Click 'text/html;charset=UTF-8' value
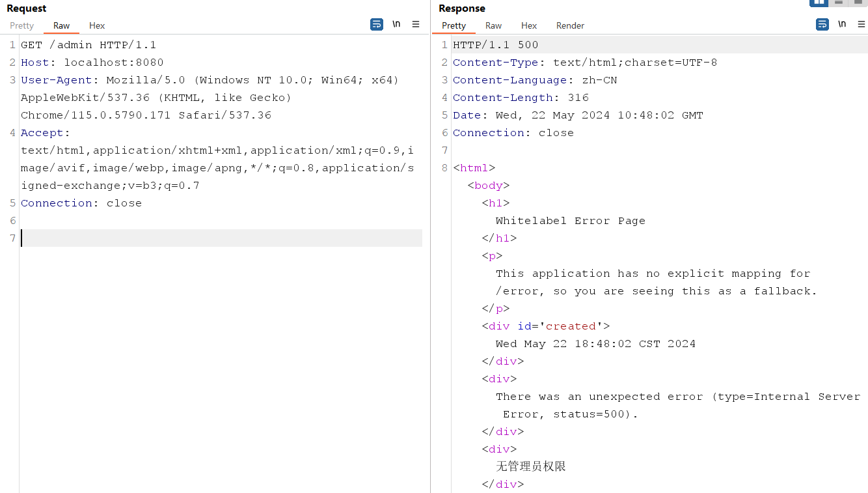The height and width of the screenshot is (493, 868). pos(635,63)
